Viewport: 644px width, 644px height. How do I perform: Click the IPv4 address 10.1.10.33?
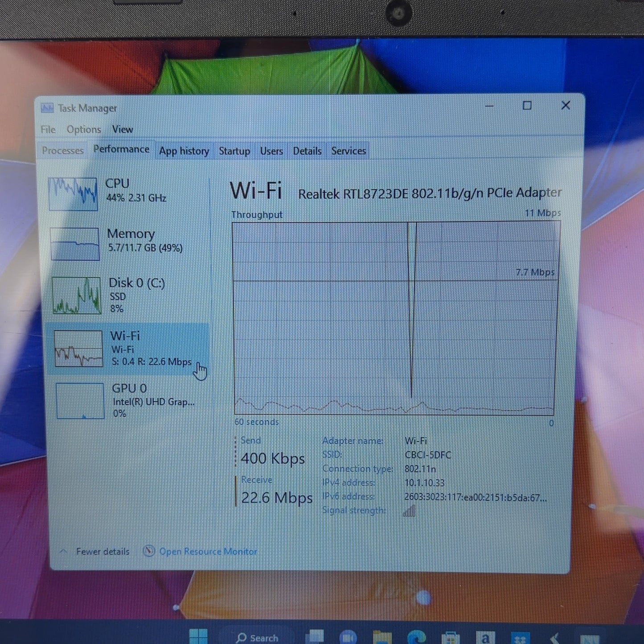pyautogui.click(x=424, y=483)
